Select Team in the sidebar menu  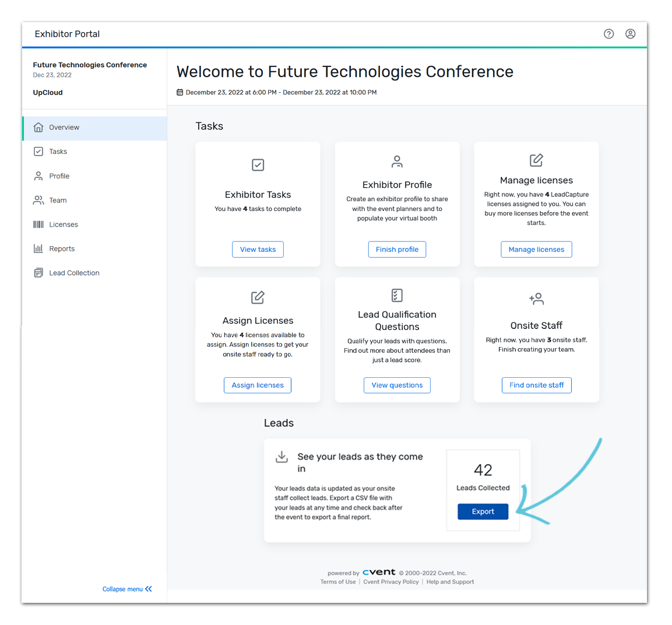tap(57, 200)
